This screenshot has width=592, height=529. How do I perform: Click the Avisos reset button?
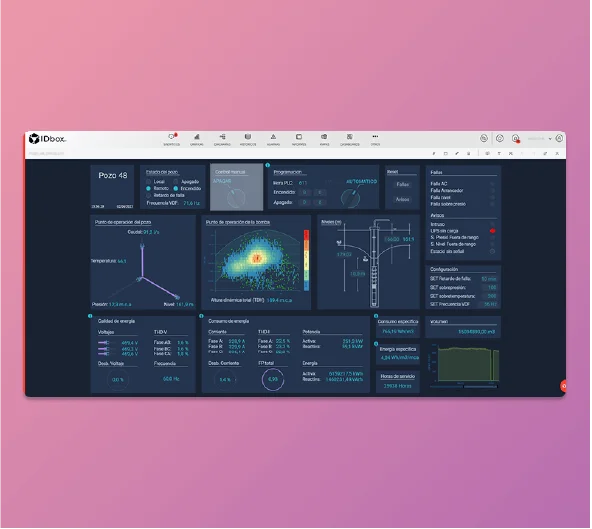[x=402, y=199]
